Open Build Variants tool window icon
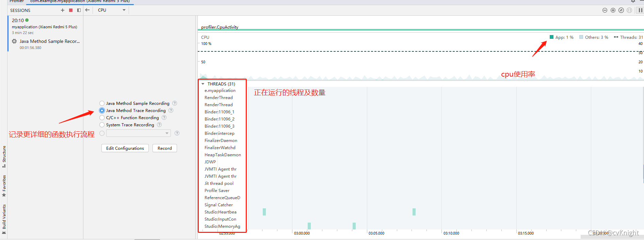 click(x=4, y=233)
